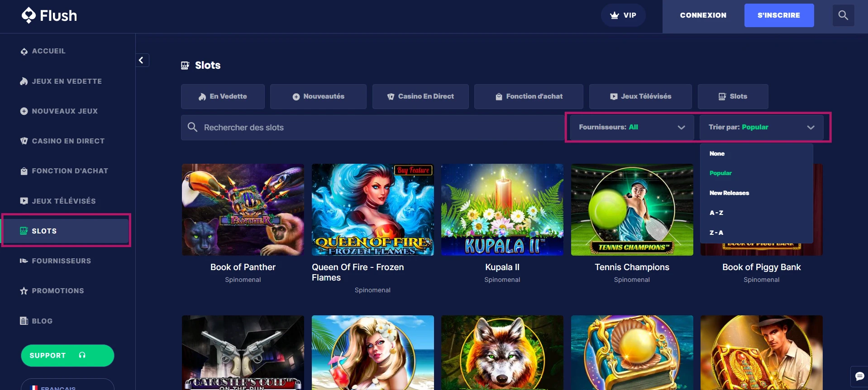Select the Nouveautés category tab
Image resolution: width=868 pixels, height=390 pixels.
pos(318,96)
